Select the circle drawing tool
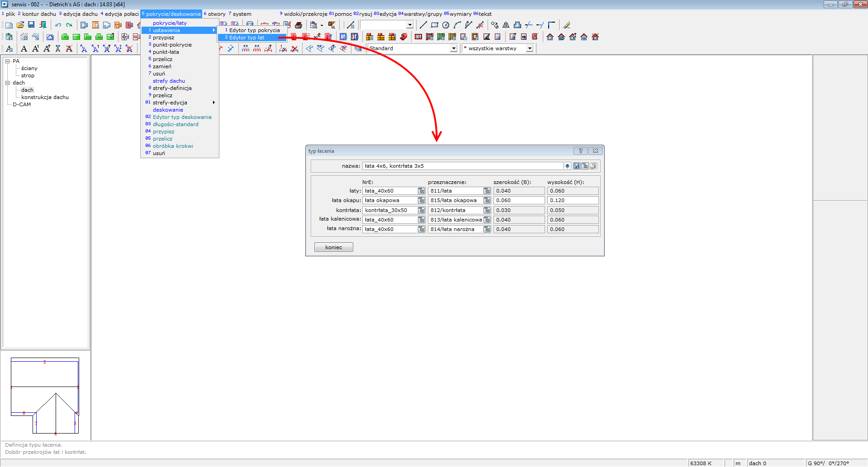868x467 pixels. point(446,25)
